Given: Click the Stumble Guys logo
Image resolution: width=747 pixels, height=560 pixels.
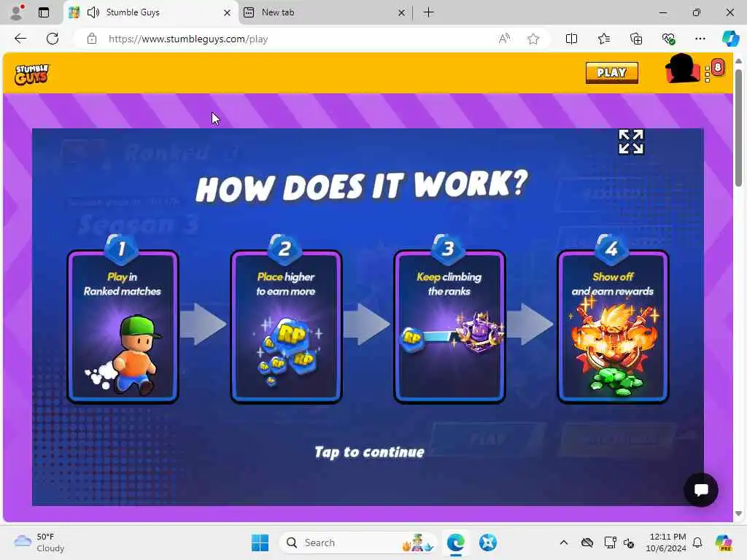Looking at the screenshot, I should 32,74.
